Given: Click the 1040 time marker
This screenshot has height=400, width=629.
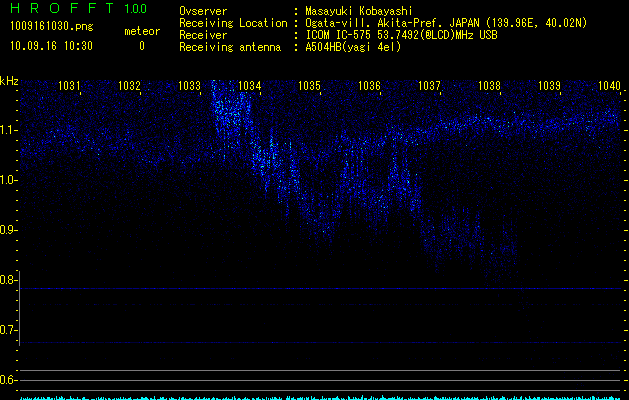Looking at the screenshot, I should 609,85.
